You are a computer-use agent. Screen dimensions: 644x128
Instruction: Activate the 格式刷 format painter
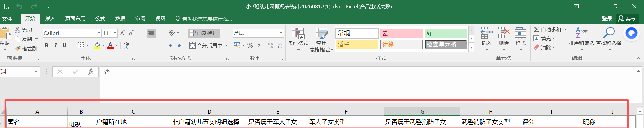tap(26, 49)
